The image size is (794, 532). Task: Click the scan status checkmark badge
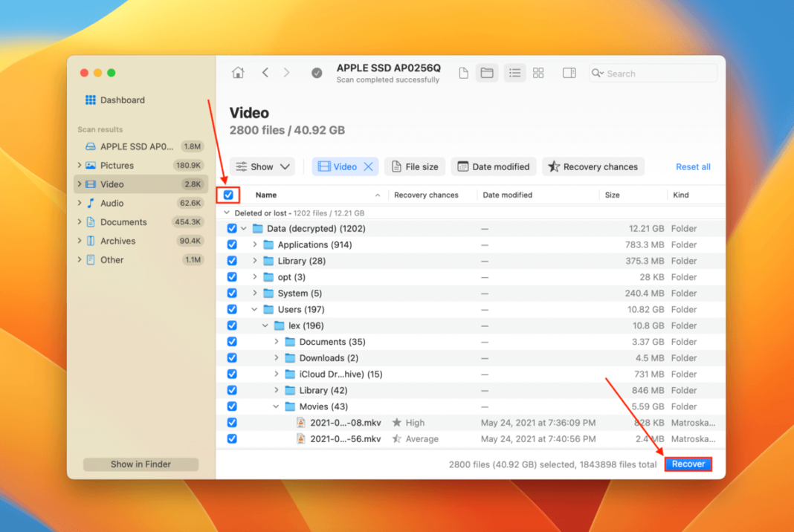317,73
